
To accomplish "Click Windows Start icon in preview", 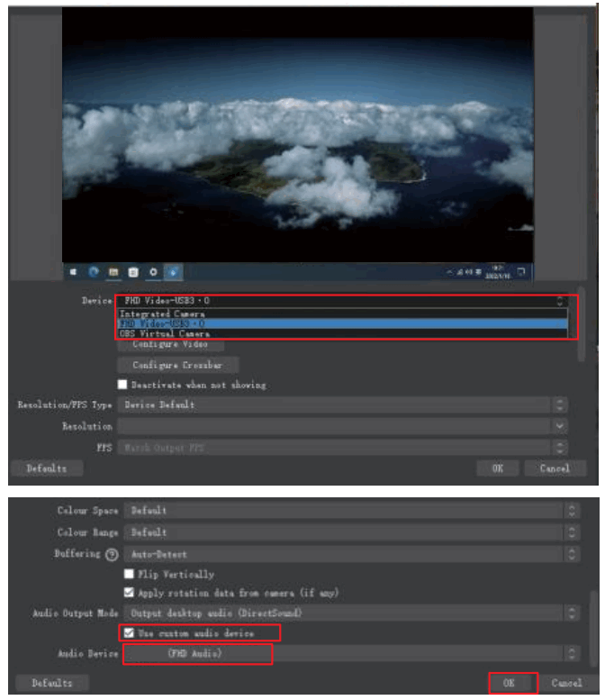I will tap(73, 272).
